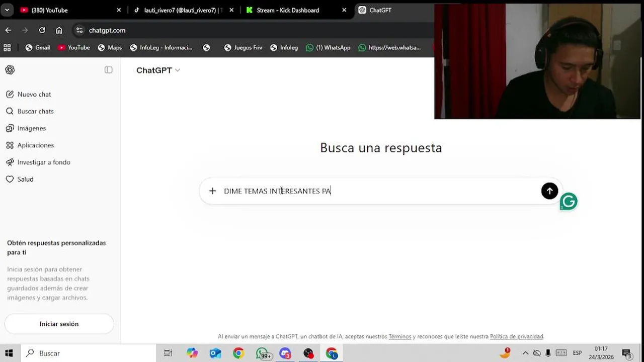Click the Iniciar sesión button
This screenshot has width=644, height=362.
(59, 324)
